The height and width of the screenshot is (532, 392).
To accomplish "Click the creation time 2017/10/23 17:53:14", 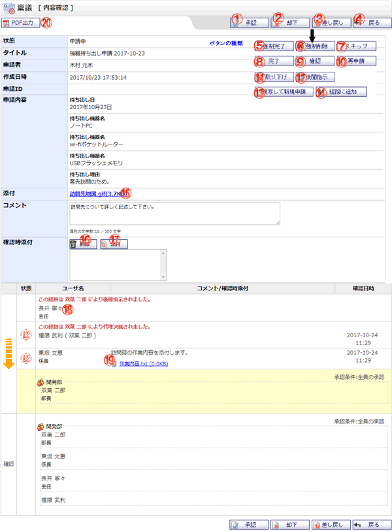I will pyautogui.click(x=98, y=78).
